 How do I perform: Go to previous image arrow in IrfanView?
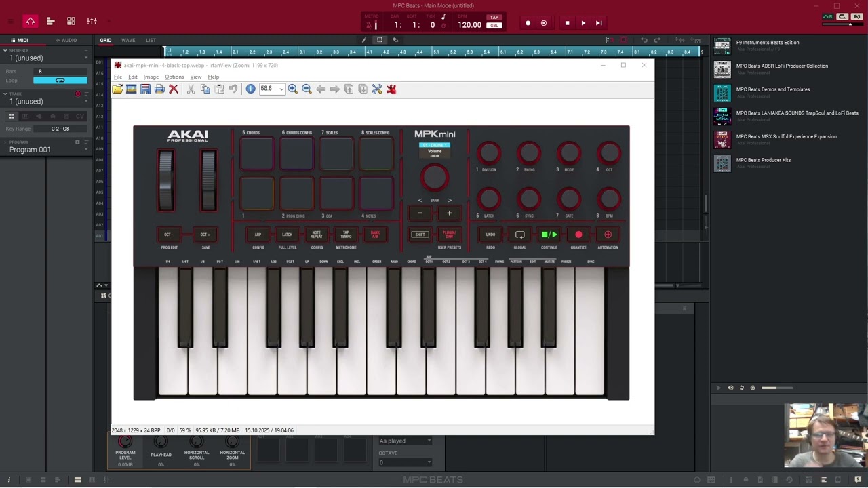[321, 89]
